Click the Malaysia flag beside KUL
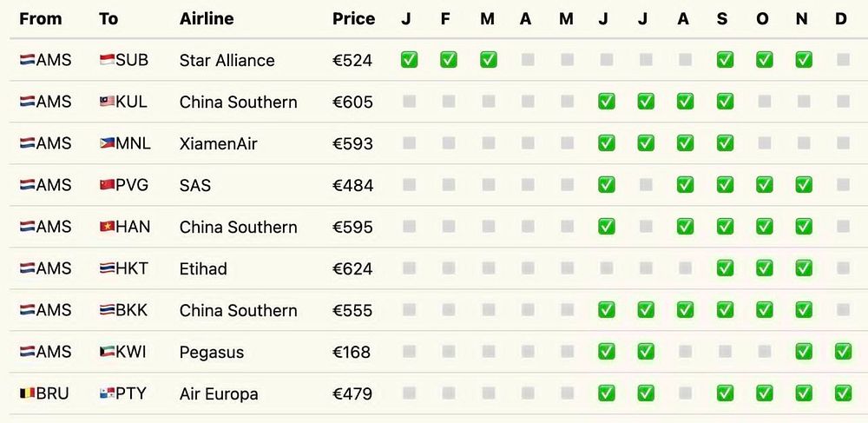 click(107, 102)
